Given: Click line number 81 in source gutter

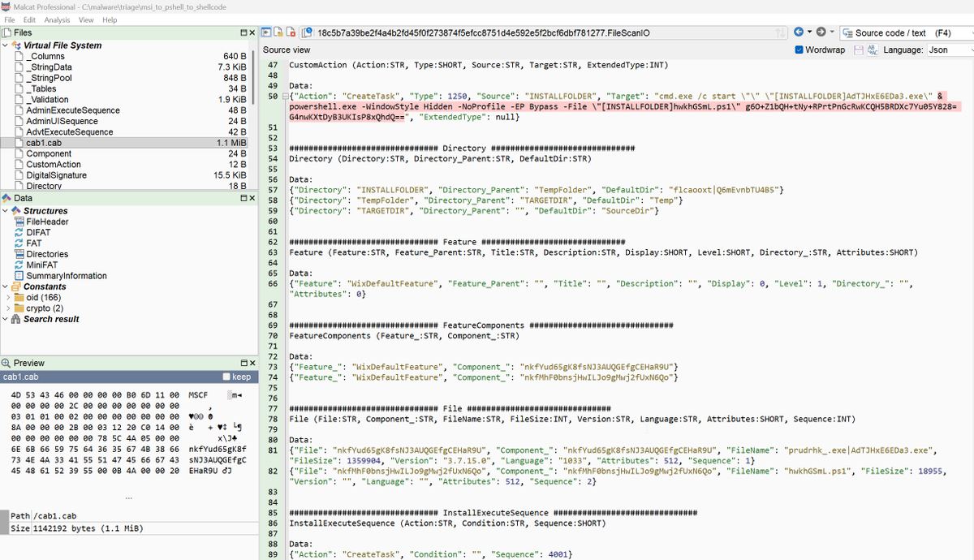Looking at the screenshot, I should pyautogui.click(x=272, y=450).
